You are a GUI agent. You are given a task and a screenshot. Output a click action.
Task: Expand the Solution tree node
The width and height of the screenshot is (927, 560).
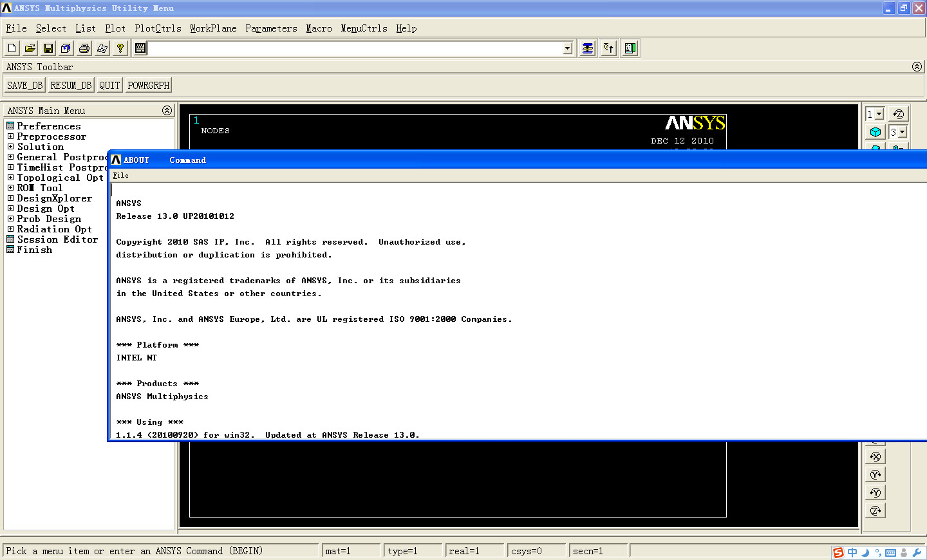tap(10, 147)
